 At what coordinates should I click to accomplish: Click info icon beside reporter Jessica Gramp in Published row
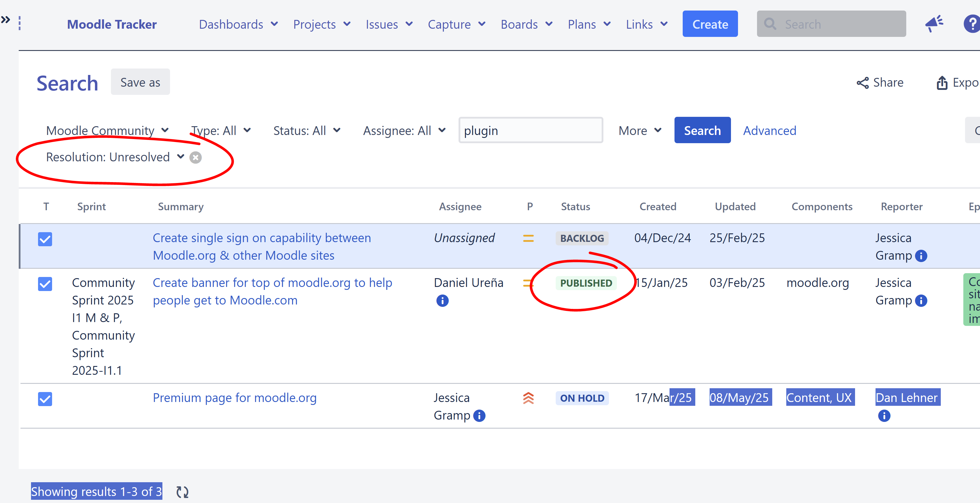[x=921, y=300]
